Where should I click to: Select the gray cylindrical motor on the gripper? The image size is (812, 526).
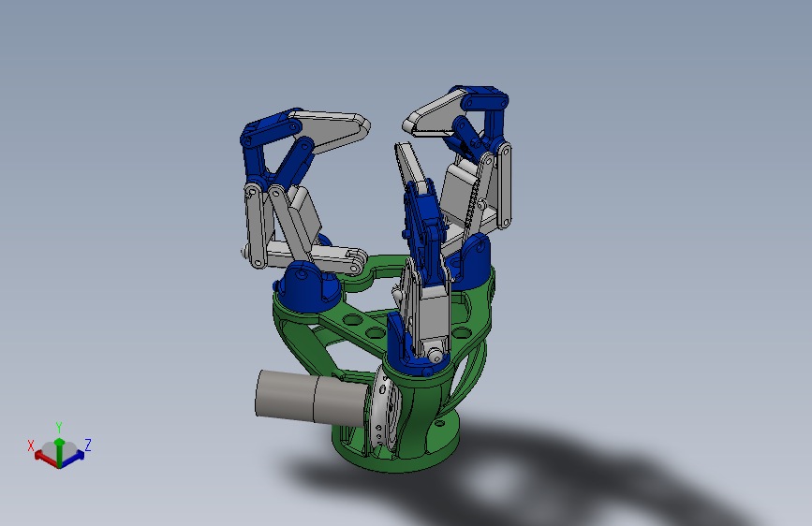(x=310, y=399)
